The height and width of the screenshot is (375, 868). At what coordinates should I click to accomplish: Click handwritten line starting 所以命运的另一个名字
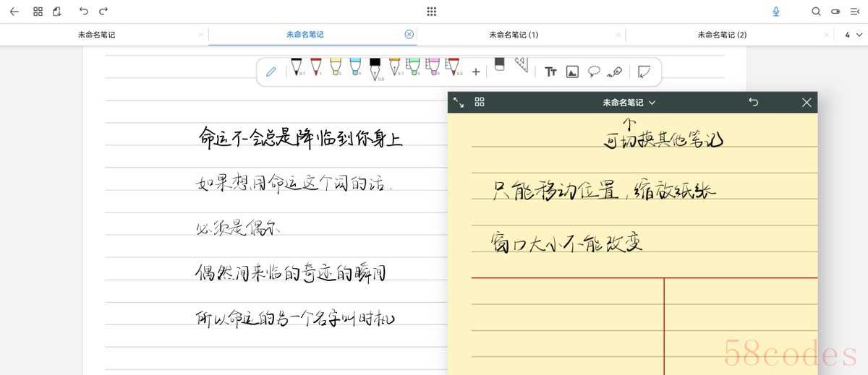pos(296,317)
